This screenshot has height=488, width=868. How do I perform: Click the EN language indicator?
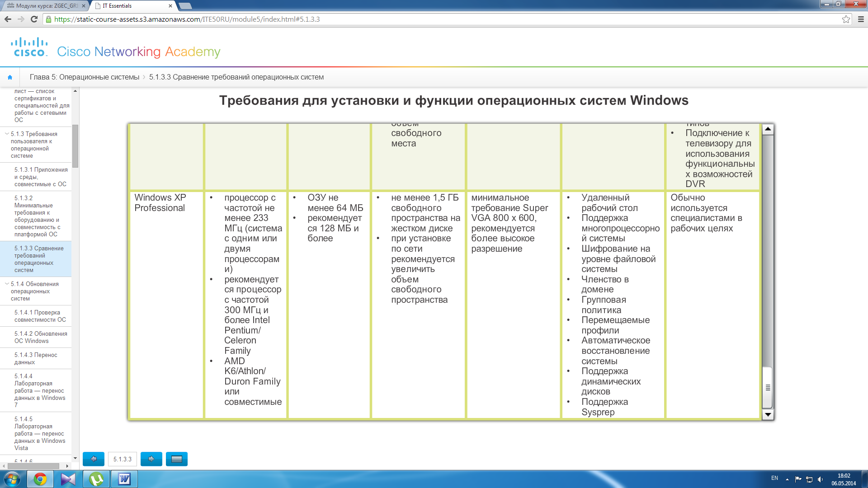774,478
